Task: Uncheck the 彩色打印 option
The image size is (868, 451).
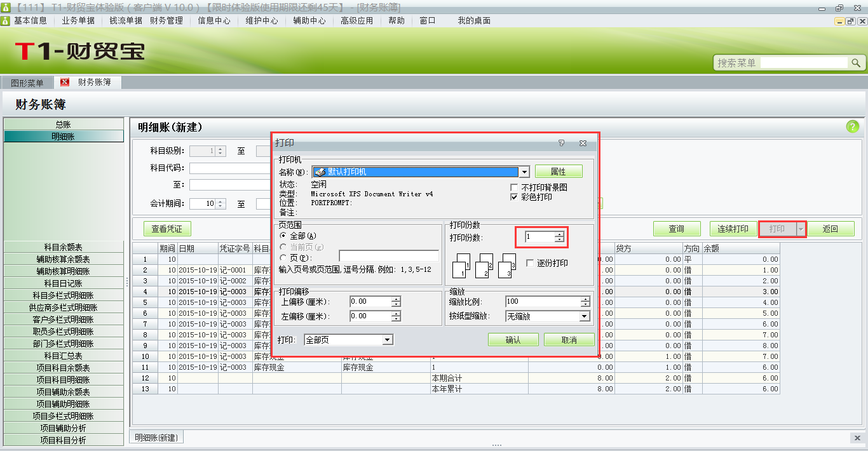Action: pos(514,198)
